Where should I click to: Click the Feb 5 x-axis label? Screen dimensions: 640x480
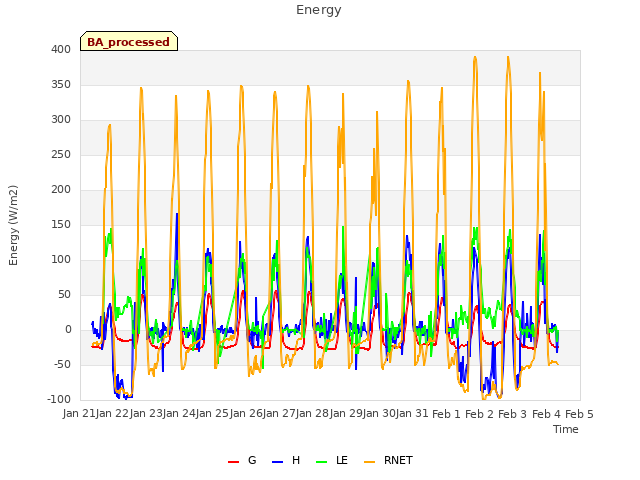[x=580, y=414]
